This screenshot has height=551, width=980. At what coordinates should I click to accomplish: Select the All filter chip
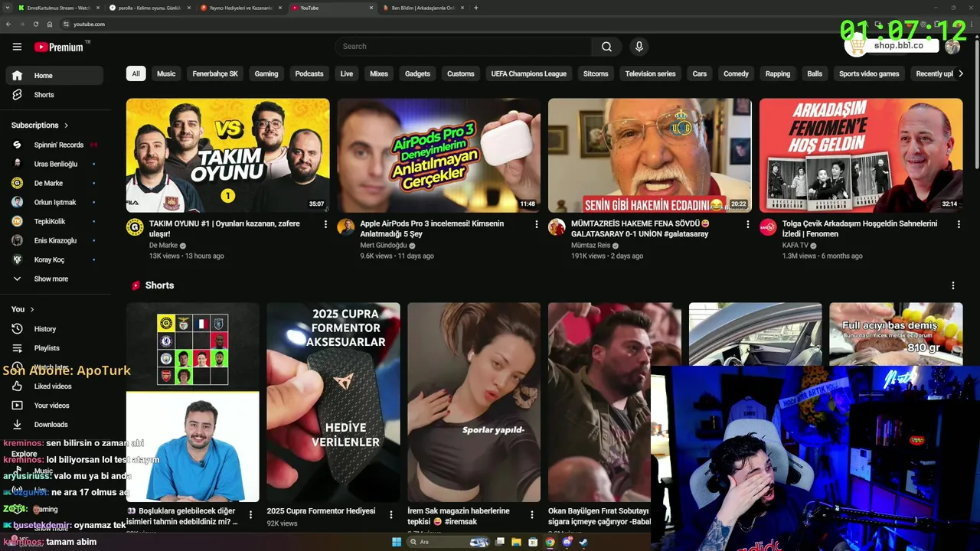coord(136,73)
